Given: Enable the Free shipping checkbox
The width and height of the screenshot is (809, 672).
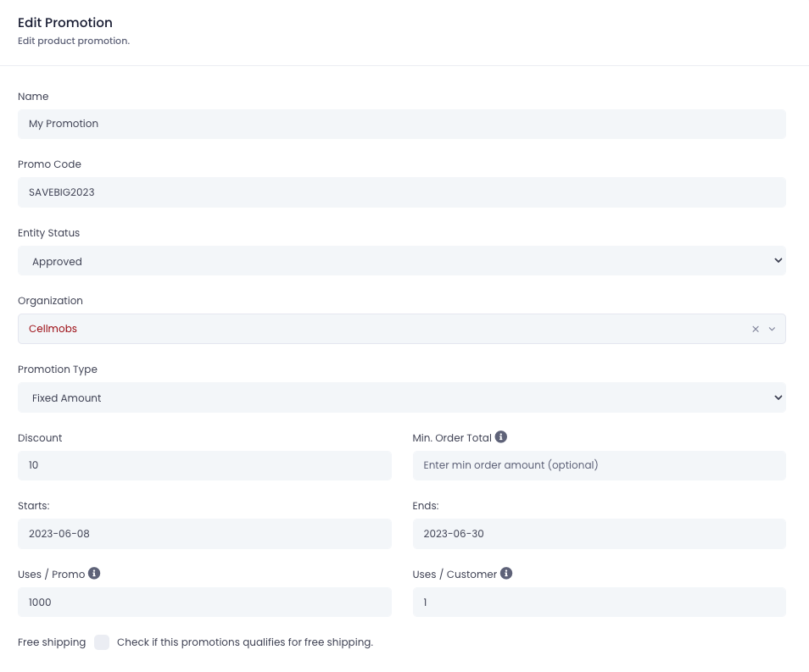Looking at the screenshot, I should 102,642.
